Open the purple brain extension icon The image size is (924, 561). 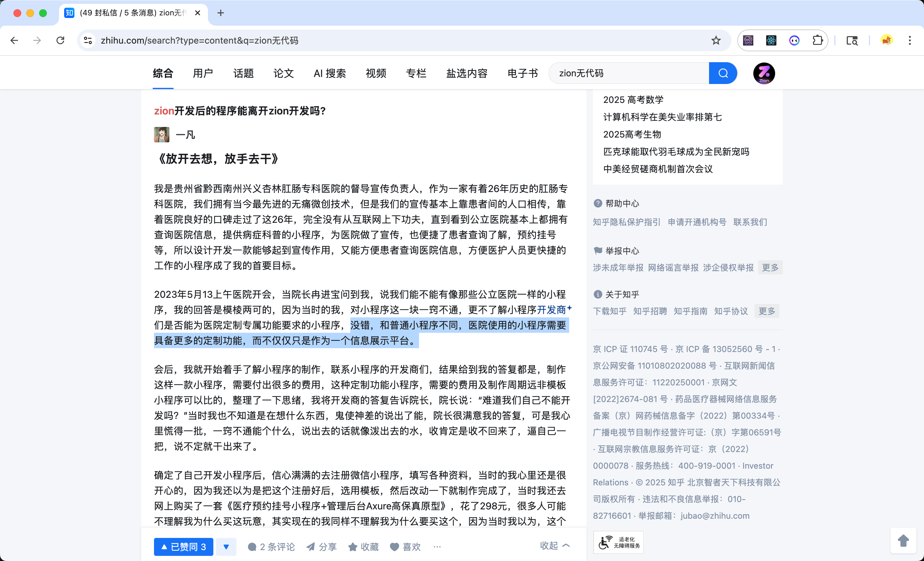click(748, 40)
